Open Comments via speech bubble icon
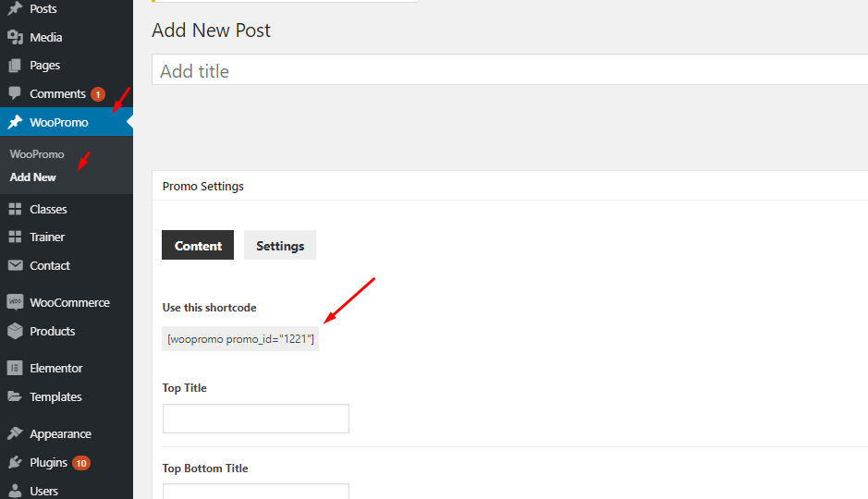Screen dimensions: 868x499 (15, 93)
